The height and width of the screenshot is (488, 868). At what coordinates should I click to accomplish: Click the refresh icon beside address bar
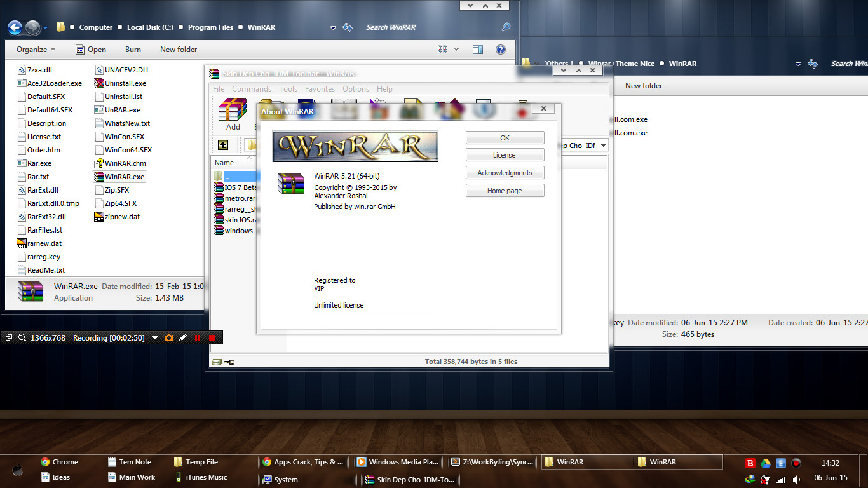click(348, 27)
